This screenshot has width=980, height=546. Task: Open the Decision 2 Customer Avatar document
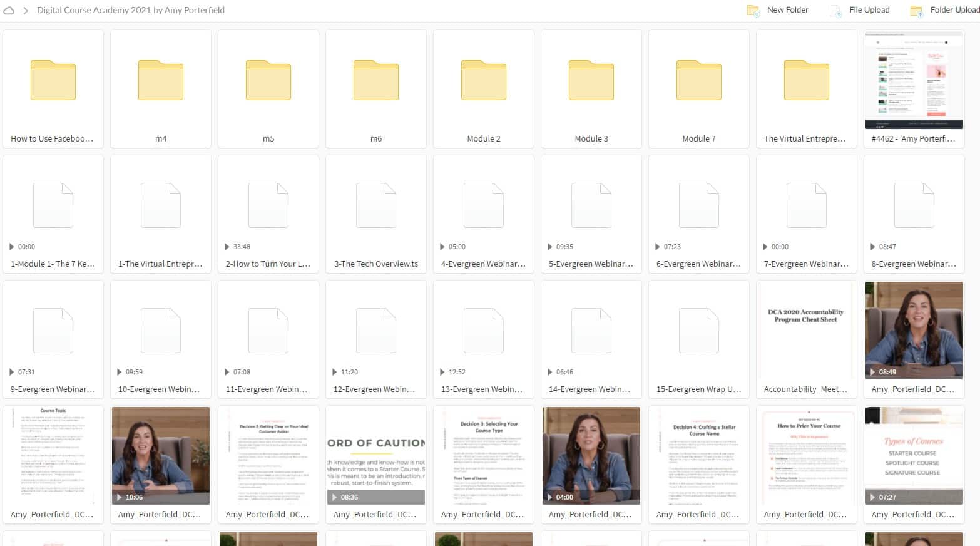point(268,456)
